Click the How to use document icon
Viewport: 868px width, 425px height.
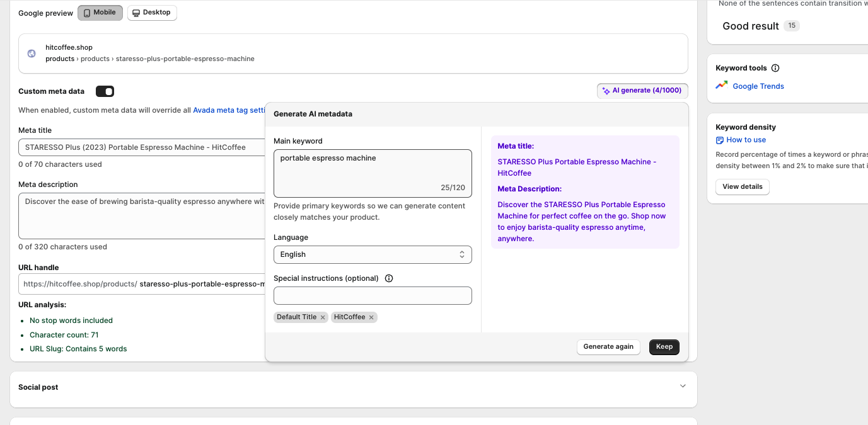tap(720, 140)
